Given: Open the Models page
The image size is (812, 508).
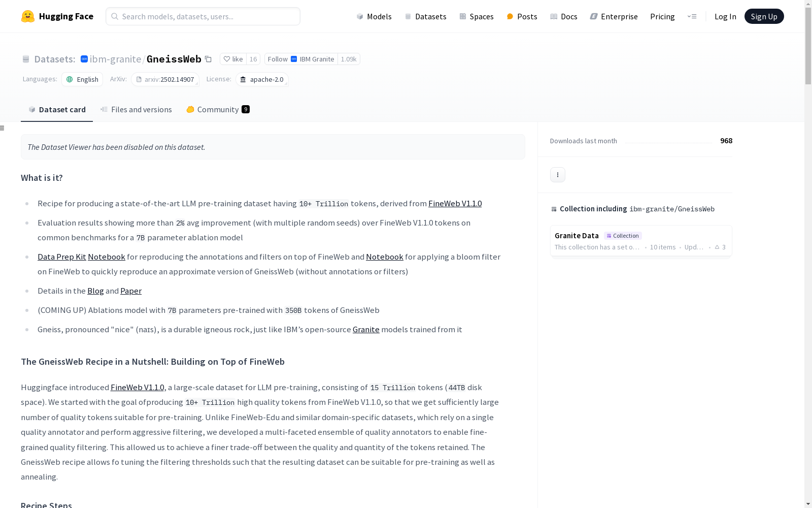Looking at the screenshot, I should tap(374, 16).
